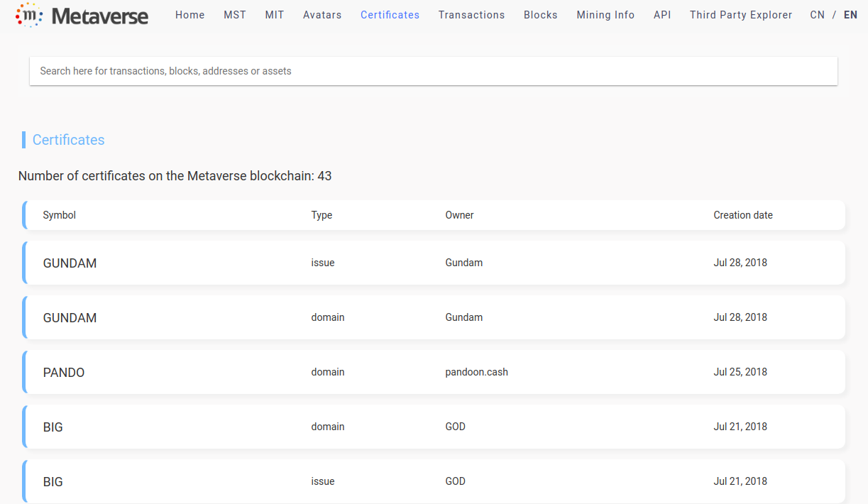This screenshot has height=504, width=868.
Task: Switch language to CN
Action: coord(818,15)
